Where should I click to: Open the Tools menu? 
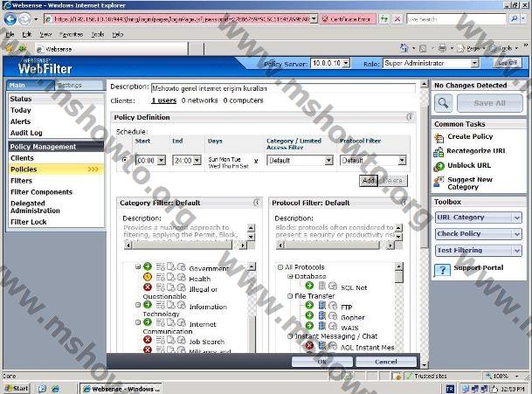(x=97, y=34)
